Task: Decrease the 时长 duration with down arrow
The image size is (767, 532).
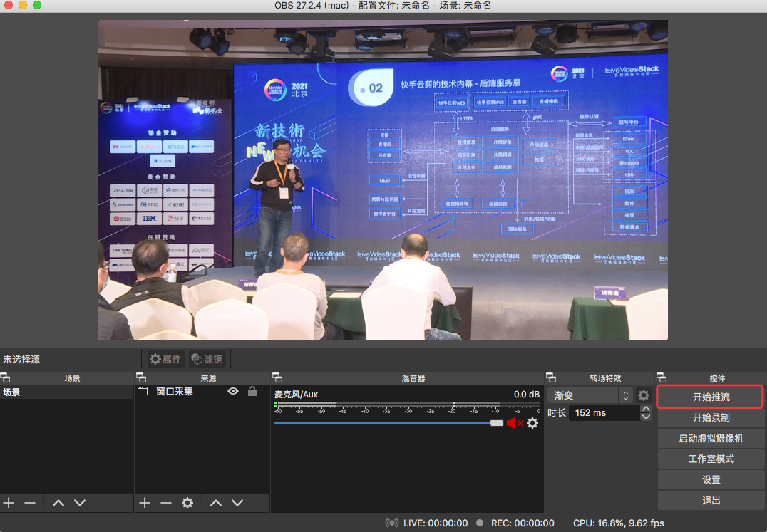Action: 646,417
